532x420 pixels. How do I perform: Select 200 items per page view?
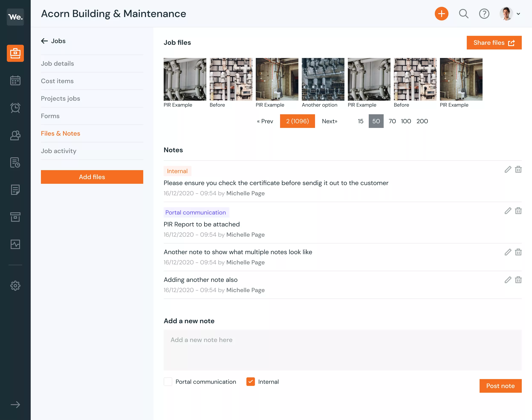point(422,121)
